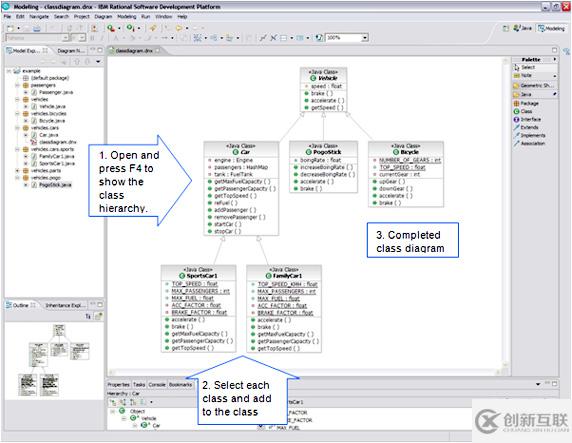Screen dimensions: 572x443
Task: Click the Vehicle class in diagram
Action: point(324,90)
